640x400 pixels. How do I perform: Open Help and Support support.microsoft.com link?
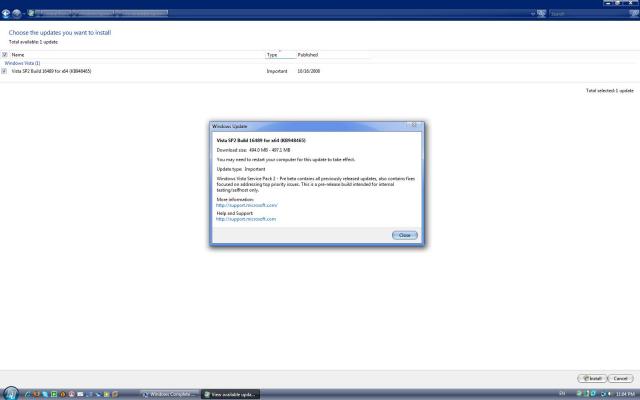[x=246, y=219]
